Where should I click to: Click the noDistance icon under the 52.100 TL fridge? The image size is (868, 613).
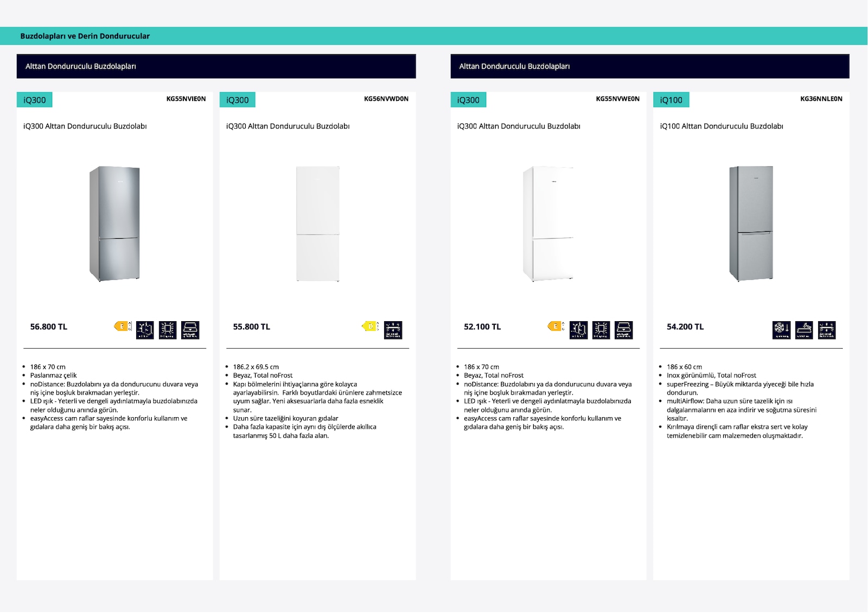click(579, 330)
